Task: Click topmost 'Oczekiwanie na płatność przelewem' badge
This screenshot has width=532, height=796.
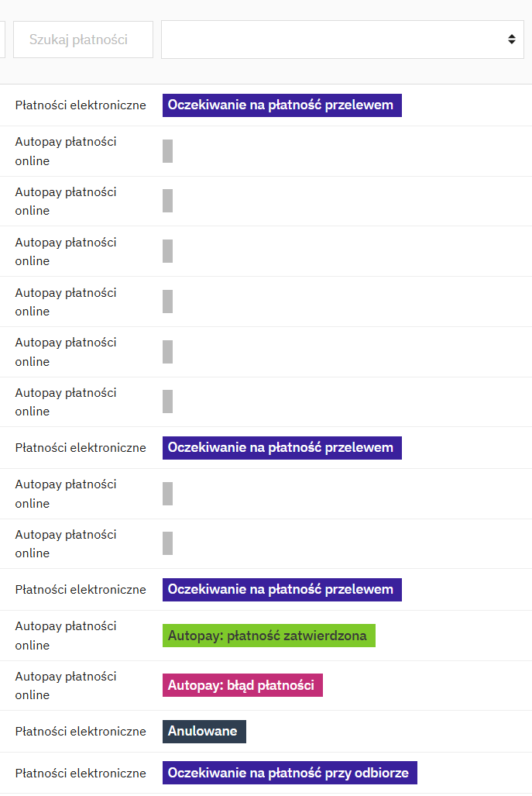Action: point(282,105)
